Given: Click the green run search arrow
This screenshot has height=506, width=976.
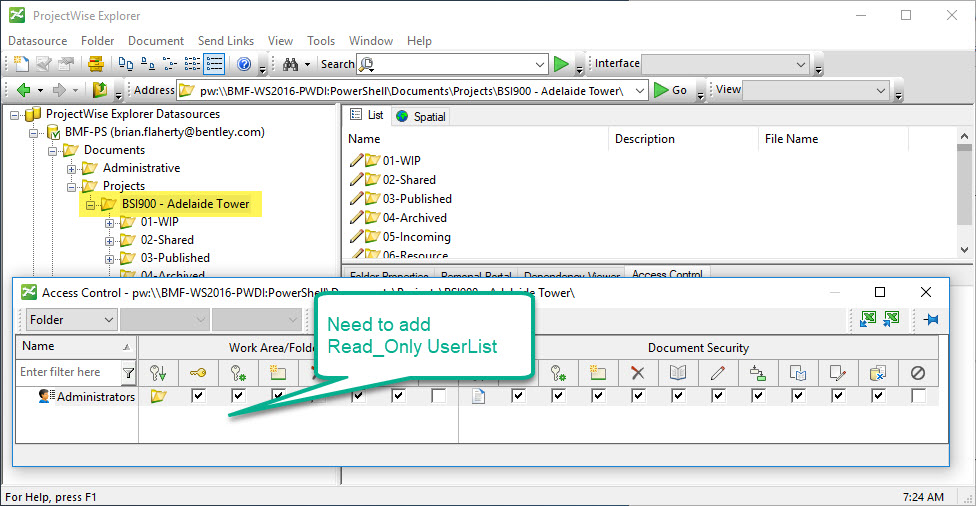Looking at the screenshot, I should tap(561, 63).
